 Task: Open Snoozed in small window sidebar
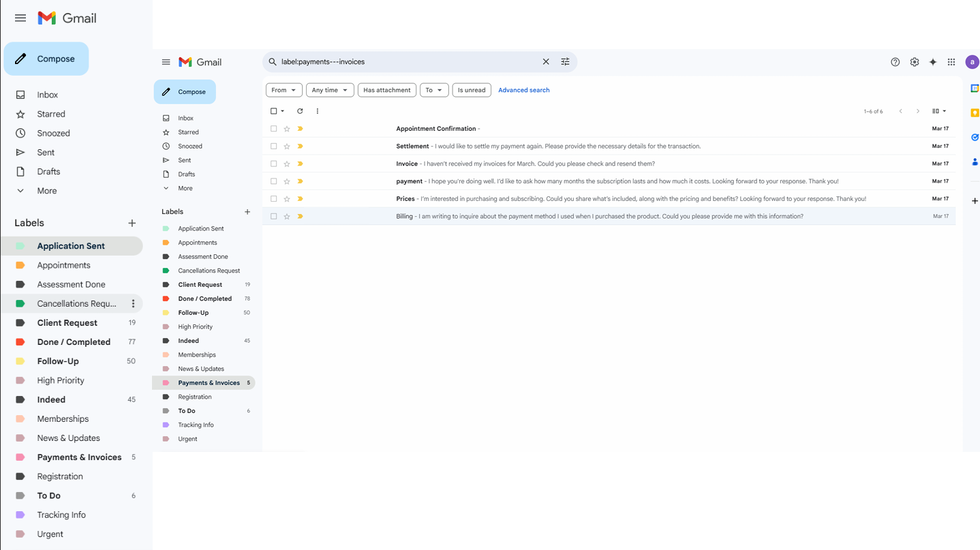[190, 147]
